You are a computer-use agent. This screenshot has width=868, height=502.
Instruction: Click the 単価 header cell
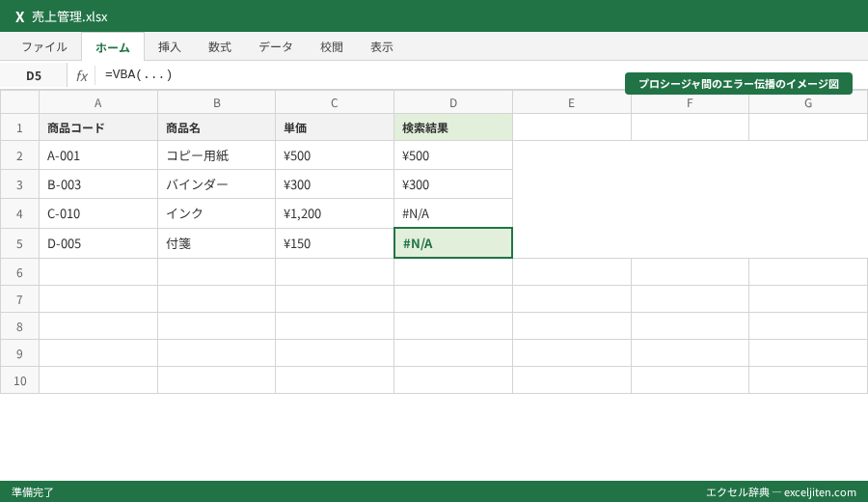point(335,127)
